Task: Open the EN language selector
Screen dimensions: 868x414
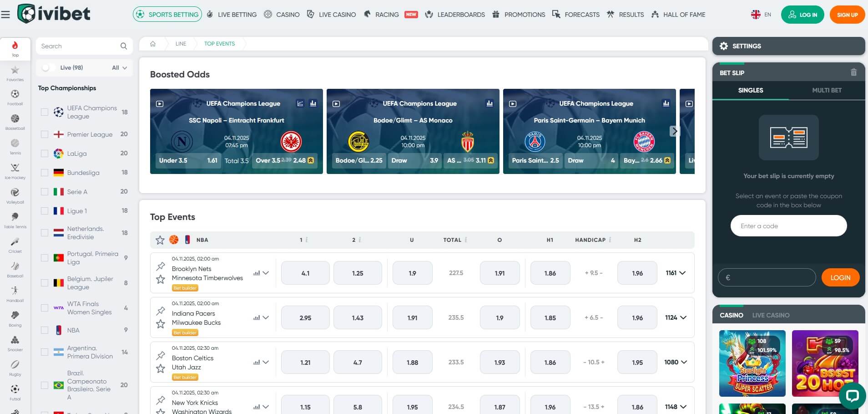Action: (761, 15)
